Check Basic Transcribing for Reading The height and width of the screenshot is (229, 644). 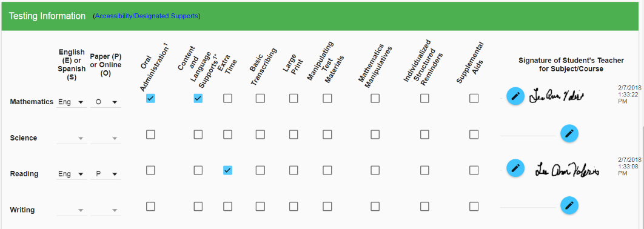[260, 170]
